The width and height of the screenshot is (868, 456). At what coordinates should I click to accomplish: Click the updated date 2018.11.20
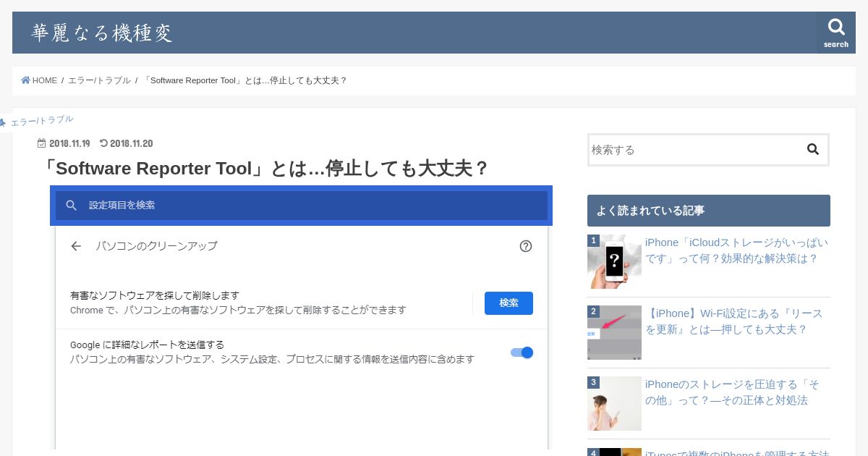click(126, 143)
